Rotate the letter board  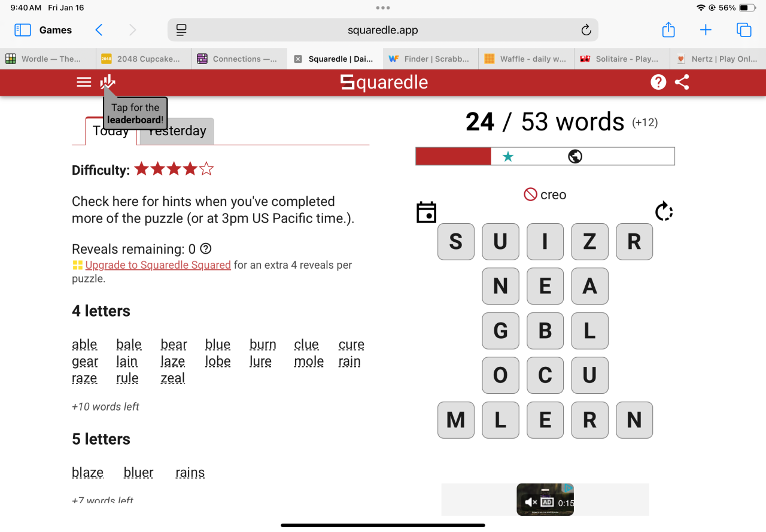coord(664,211)
